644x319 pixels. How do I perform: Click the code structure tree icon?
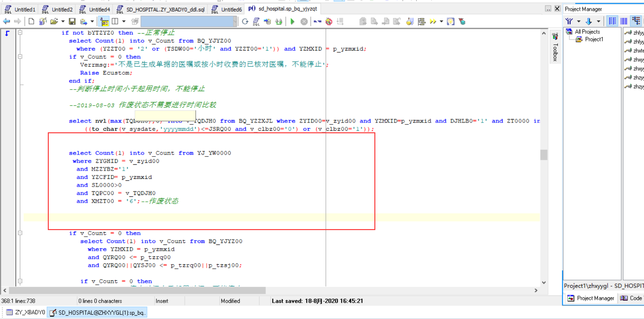(422, 21)
